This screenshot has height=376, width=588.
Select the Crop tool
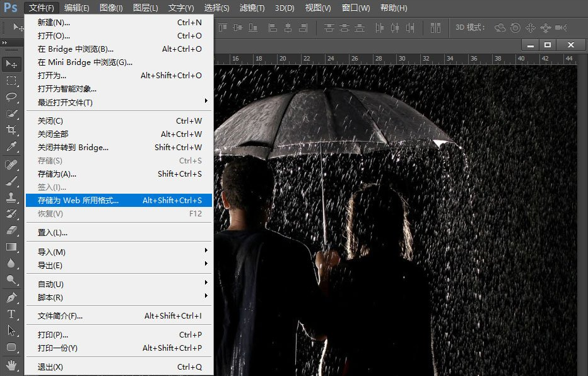(x=11, y=130)
